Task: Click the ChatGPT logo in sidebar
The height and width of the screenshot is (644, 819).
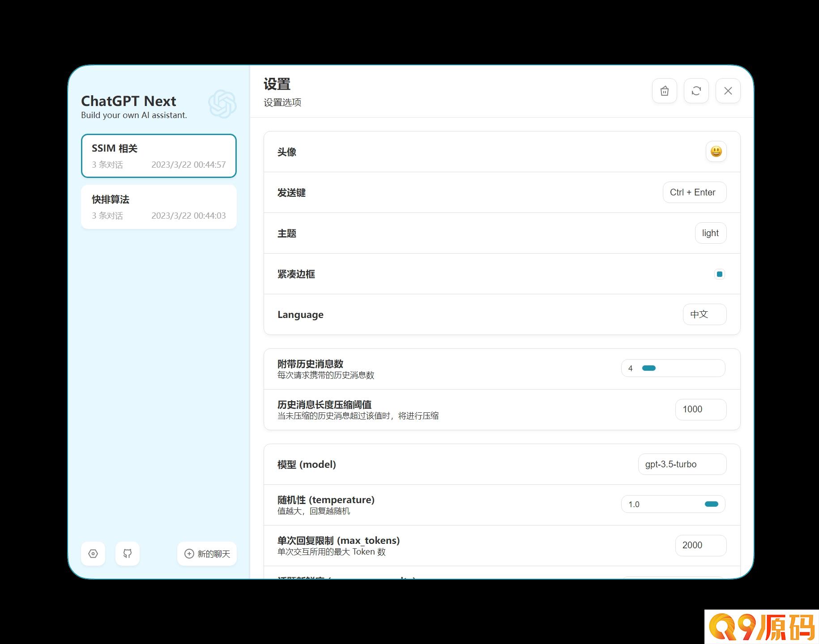Action: pyautogui.click(x=222, y=104)
